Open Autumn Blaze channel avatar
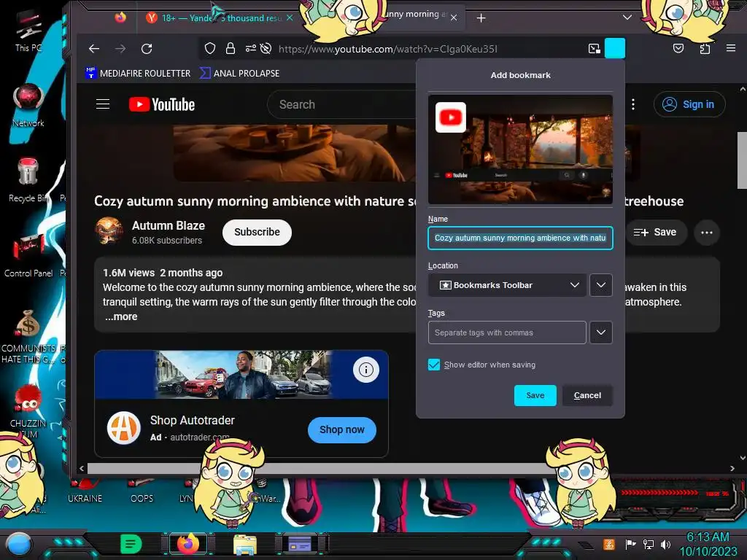This screenshot has height=560, width=747. [109, 231]
